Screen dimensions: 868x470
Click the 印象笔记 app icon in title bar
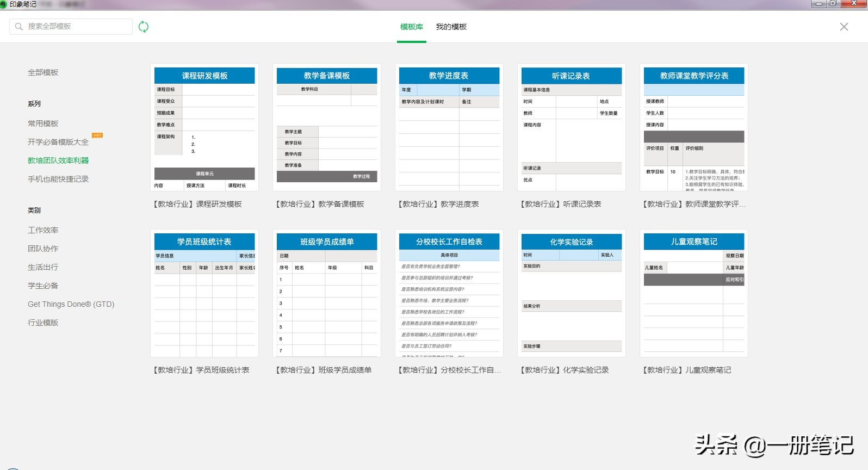3,4
